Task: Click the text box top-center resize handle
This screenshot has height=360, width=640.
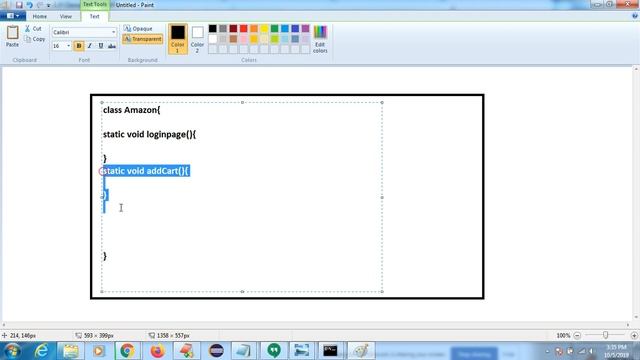Action: [x=242, y=102]
